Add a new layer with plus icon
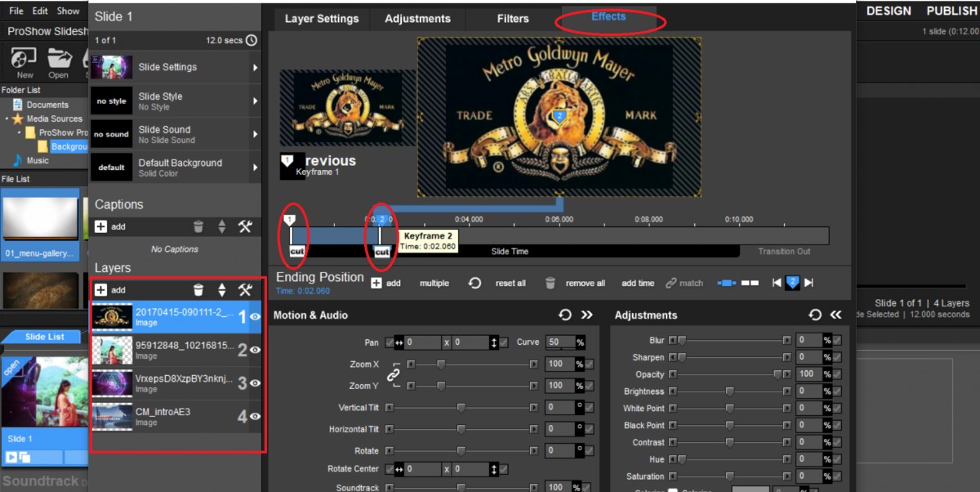 [101, 289]
